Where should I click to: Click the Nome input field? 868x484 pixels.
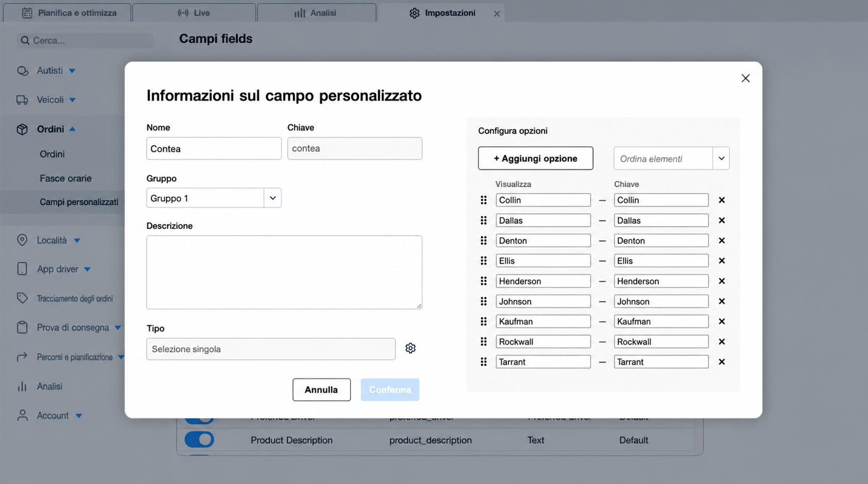pos(214,148)
